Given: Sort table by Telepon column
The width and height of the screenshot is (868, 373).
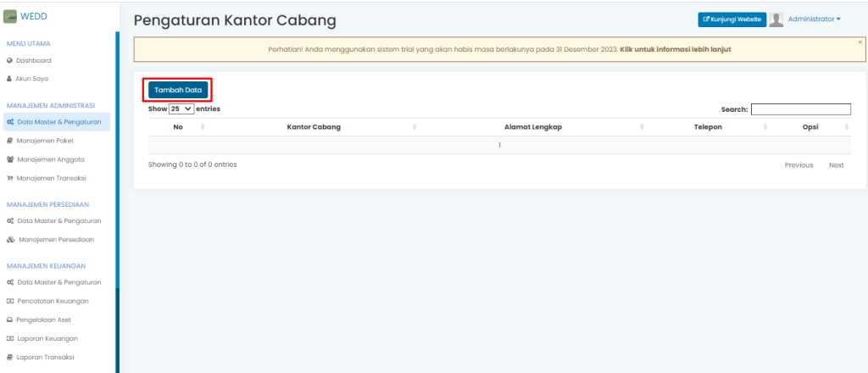Looking at the screenshot, I should tap(708, 126).
